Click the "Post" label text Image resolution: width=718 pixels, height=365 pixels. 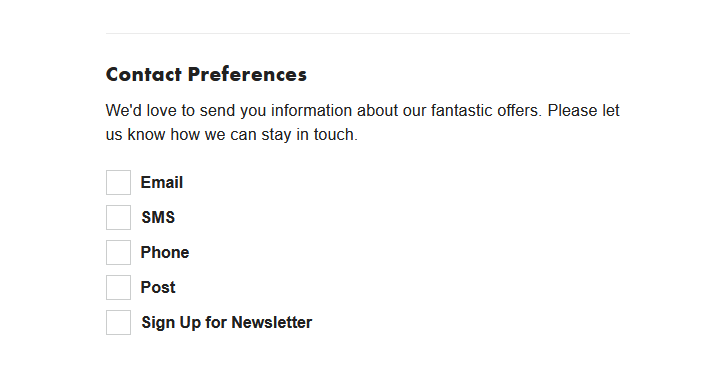158,287
